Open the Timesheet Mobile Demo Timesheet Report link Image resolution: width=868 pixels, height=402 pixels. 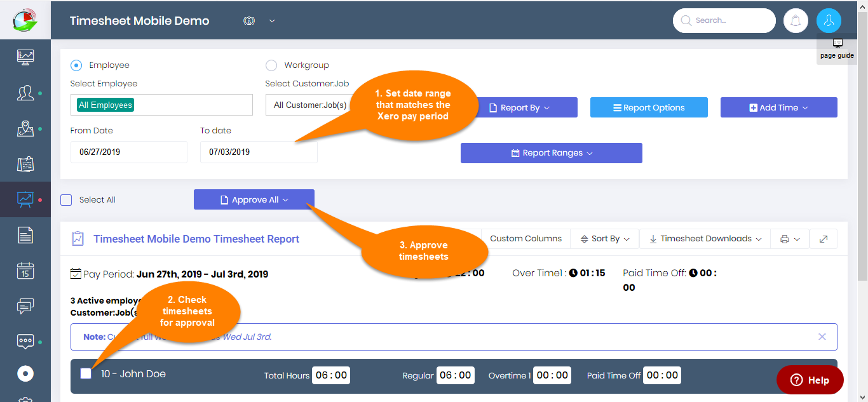pyautogui.click(x=196, y=239)
